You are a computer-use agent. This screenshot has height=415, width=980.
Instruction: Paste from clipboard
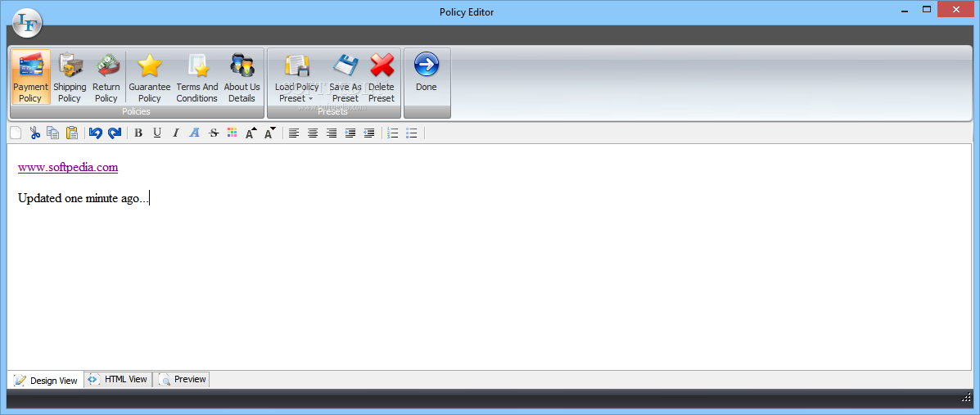[72, 133]
